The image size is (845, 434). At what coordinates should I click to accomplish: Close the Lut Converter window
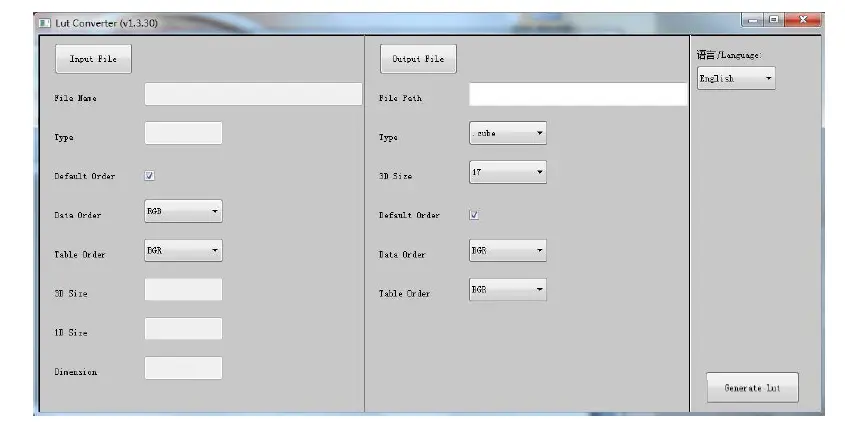point(803,20)
